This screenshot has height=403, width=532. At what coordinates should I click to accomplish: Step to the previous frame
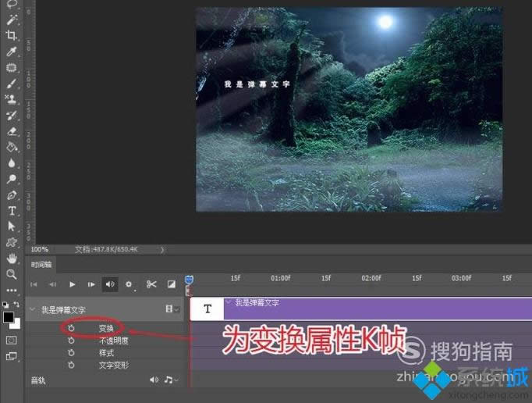pyautogui.click(x=52, y=284)
